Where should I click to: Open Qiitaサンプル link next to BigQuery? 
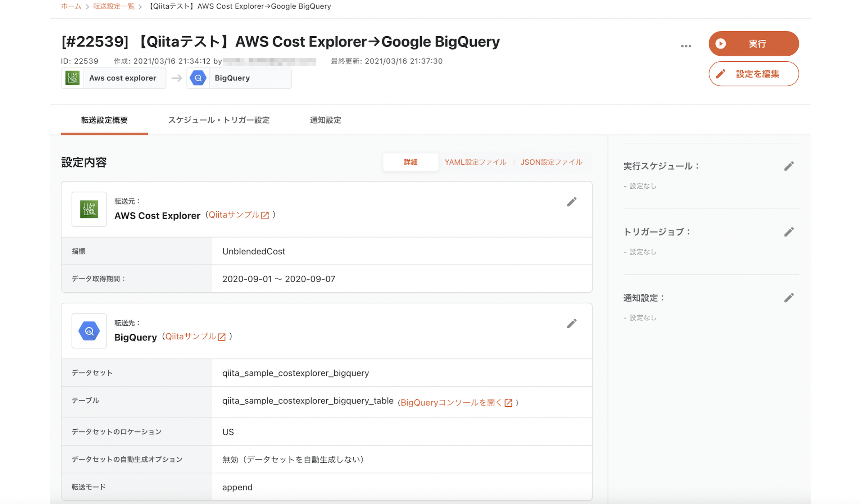(x=190, y=336)
